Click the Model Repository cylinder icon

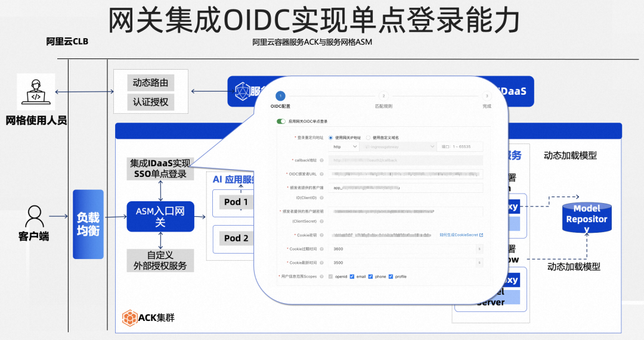pyautogui.click(x=587, y=218)
